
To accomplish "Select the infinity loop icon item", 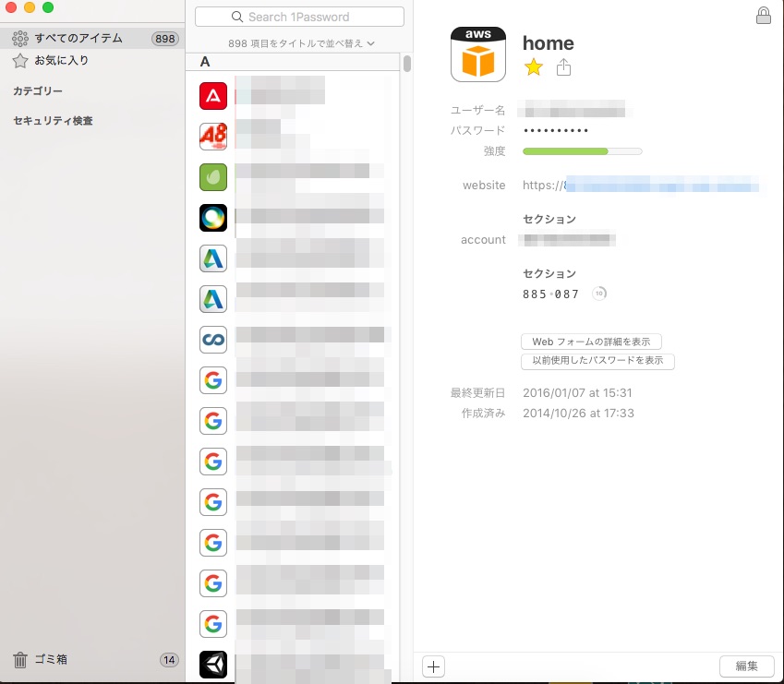I will [213, 340].
